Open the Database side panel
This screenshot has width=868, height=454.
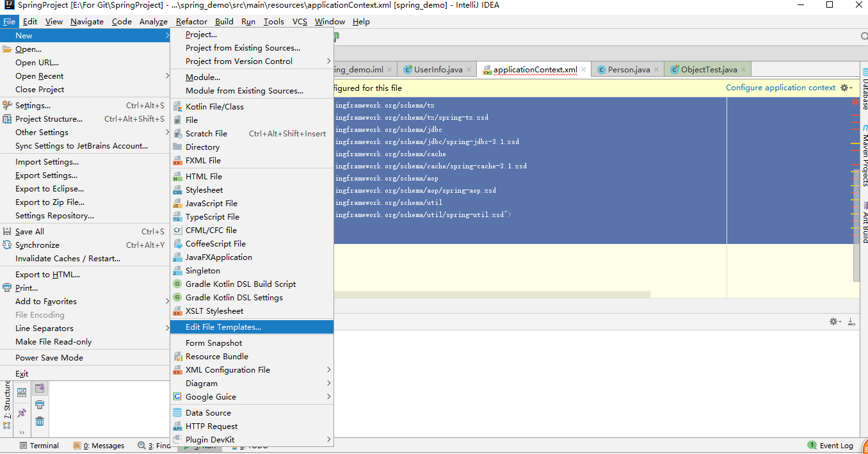click(864, 89)
